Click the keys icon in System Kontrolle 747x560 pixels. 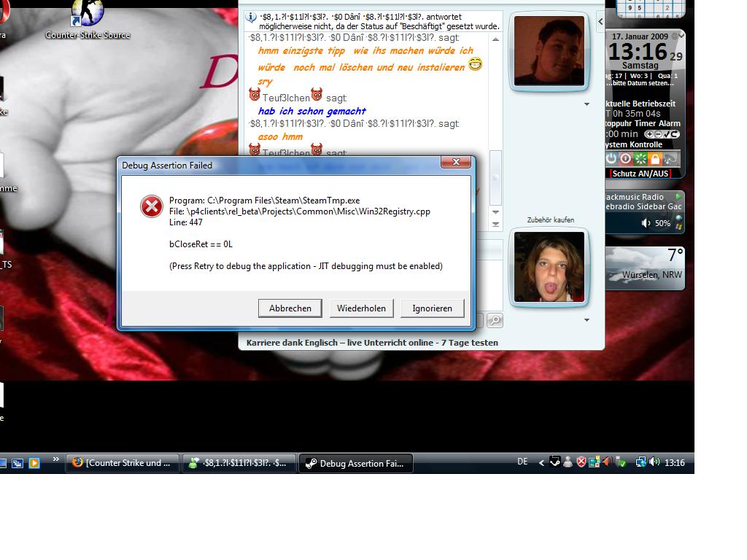tap(670, 158)
